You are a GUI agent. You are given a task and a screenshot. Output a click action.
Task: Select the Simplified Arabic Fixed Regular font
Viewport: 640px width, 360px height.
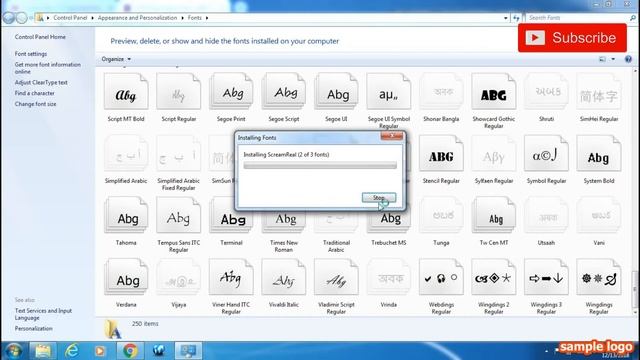click(178, 153)
